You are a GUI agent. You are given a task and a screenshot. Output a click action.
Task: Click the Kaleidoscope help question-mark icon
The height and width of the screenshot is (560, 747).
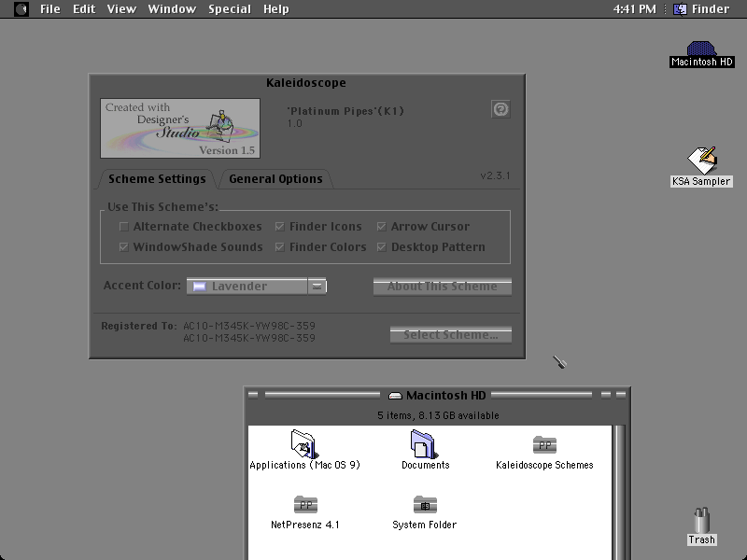500,109
